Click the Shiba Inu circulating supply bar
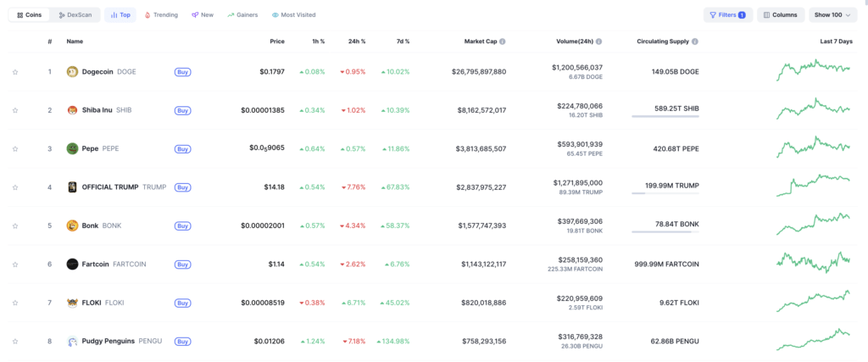 665,116
